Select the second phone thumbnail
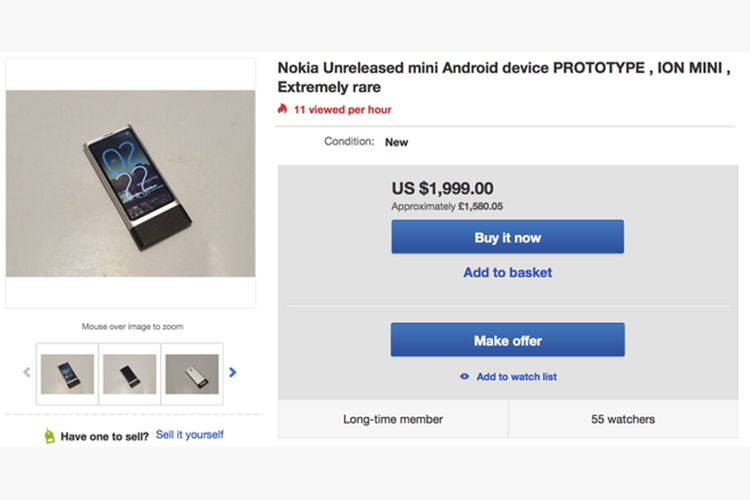The width and height of the screenshot is (750, 500). pyautogui.click(x=130, y=374)
